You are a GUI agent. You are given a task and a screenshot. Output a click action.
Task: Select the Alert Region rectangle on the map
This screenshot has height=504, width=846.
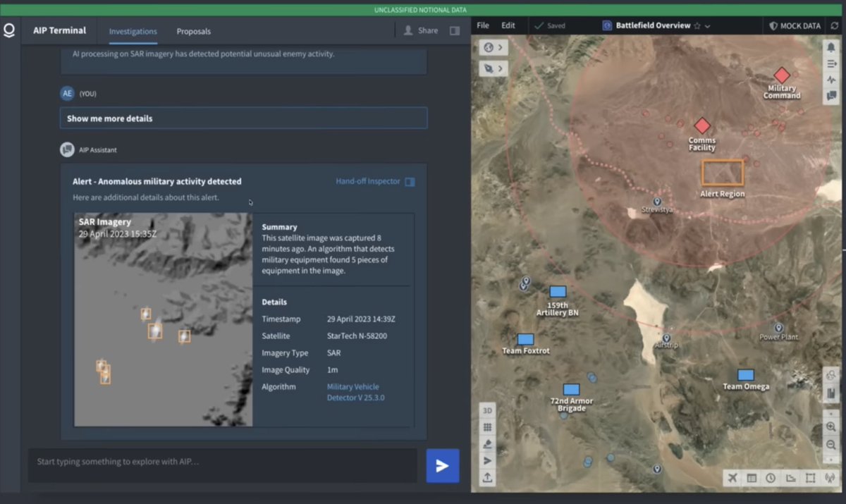coord(723,173)
